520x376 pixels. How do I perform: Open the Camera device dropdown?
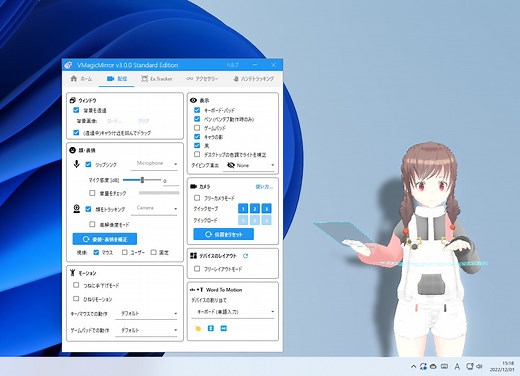[x=155, y=209]
